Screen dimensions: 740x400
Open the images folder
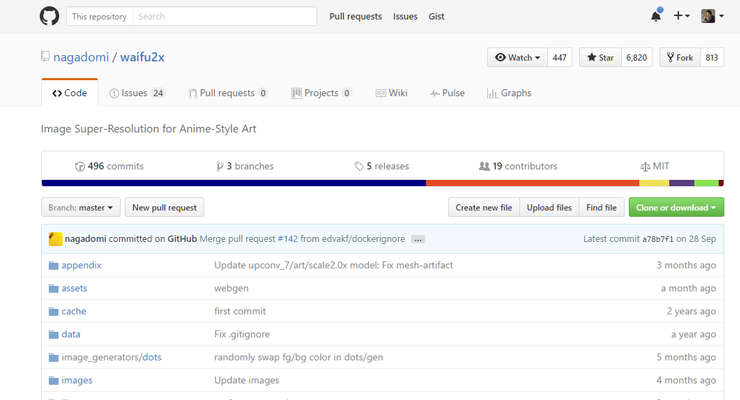coord(77,380)
